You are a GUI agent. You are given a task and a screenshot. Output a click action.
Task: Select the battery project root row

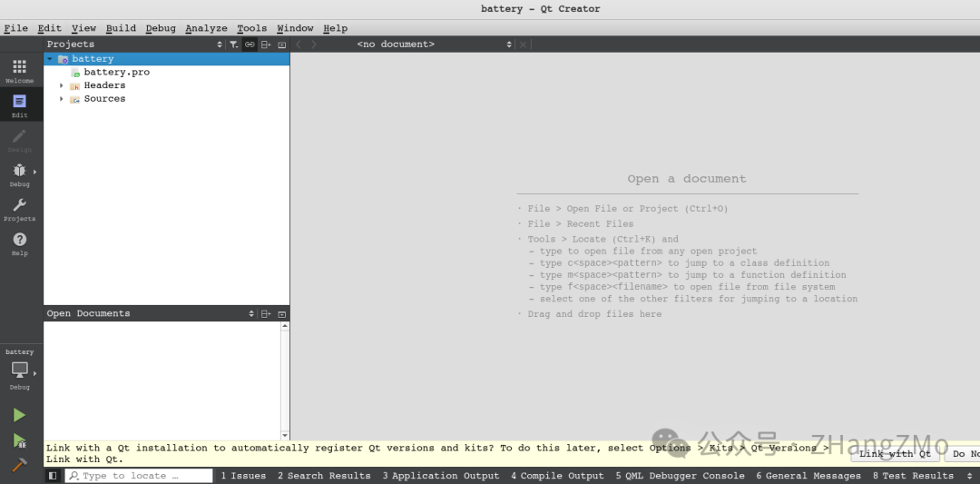(167, 59)
